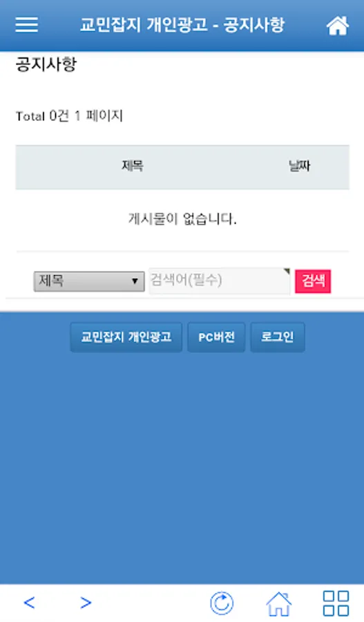The height and width of the screenshot is (622, 364).
Task: Click the 제목 column header
Action: point(133,165)
